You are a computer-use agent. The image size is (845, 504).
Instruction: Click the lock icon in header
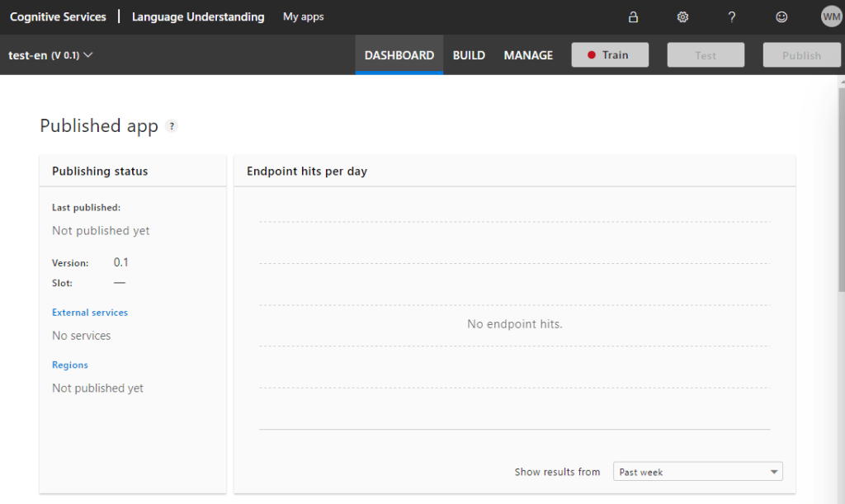coord(633,17)
